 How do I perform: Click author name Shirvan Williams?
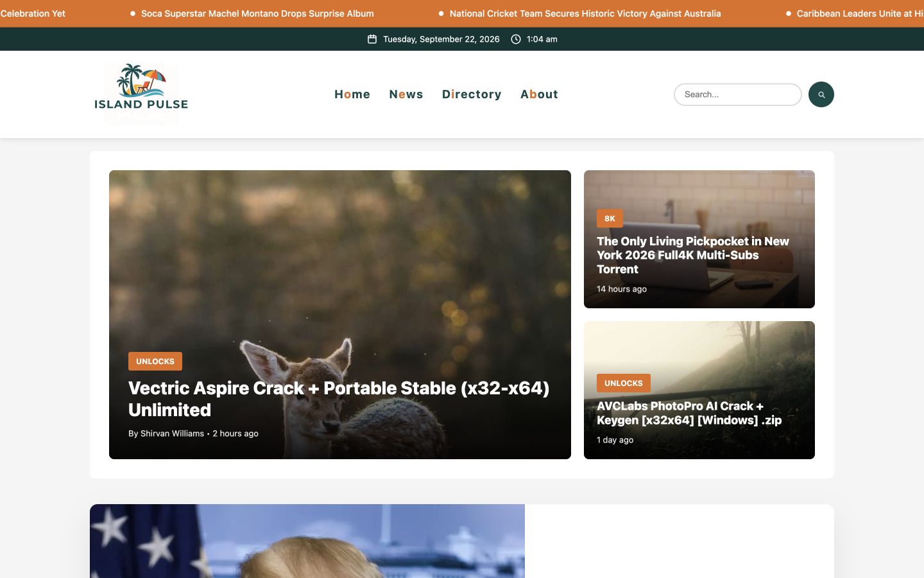pos(172,433)
